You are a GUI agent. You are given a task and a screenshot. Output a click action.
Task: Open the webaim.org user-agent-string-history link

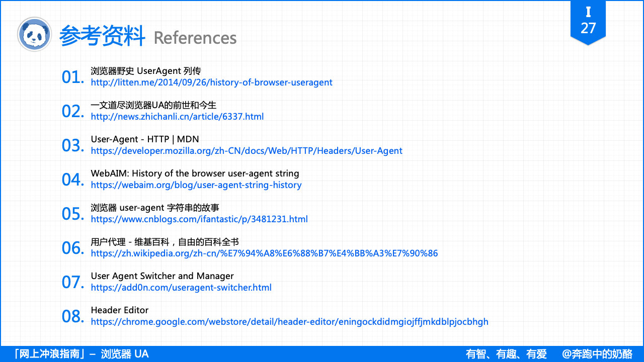196,185
